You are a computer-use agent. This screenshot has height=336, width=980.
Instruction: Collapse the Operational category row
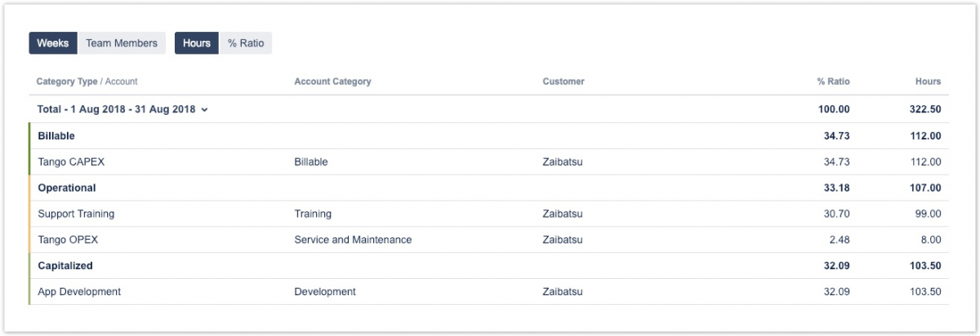67,188
